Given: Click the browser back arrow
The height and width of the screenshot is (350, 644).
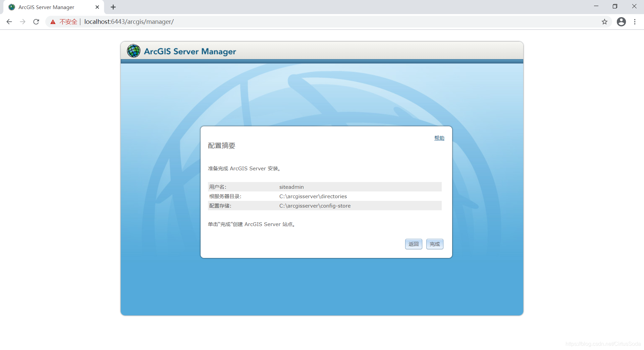Looking at the screenshot, I should coord(9,22).
